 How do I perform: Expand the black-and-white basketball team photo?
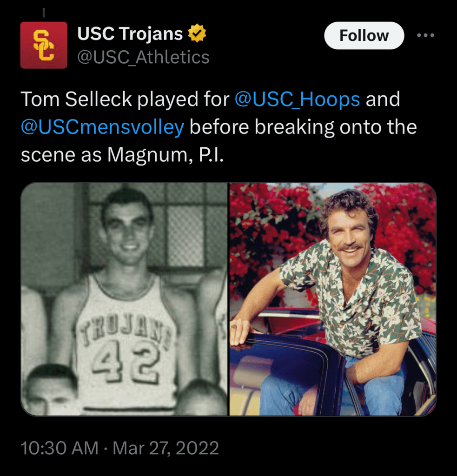(x=124, y=298)
